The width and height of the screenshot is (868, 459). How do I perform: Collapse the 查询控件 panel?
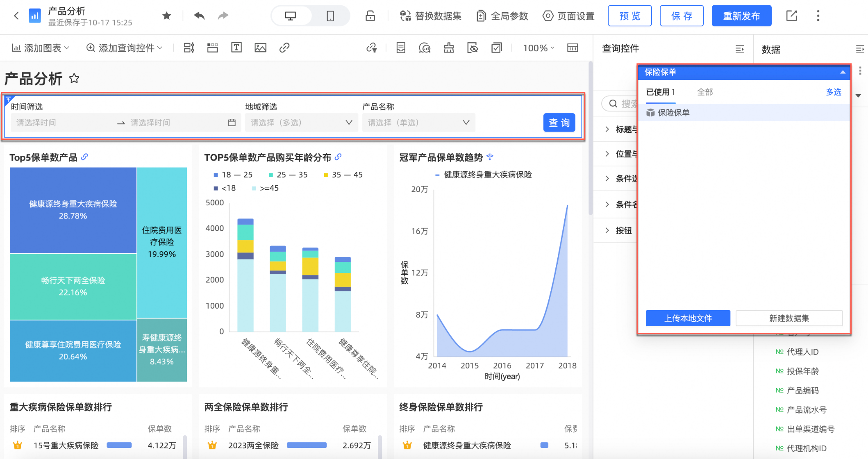click(739, 49)
